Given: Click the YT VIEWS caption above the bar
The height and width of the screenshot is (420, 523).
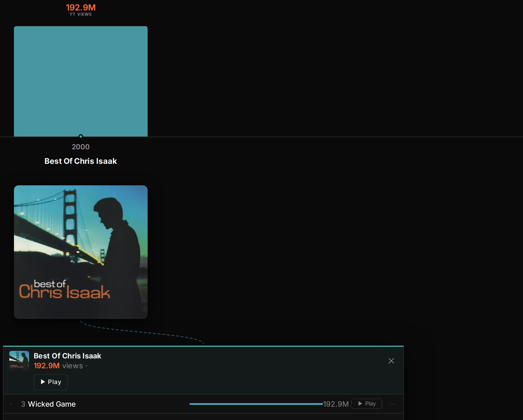Looking at the screenshot, I should pyautogui.click(x=81, y=14).
